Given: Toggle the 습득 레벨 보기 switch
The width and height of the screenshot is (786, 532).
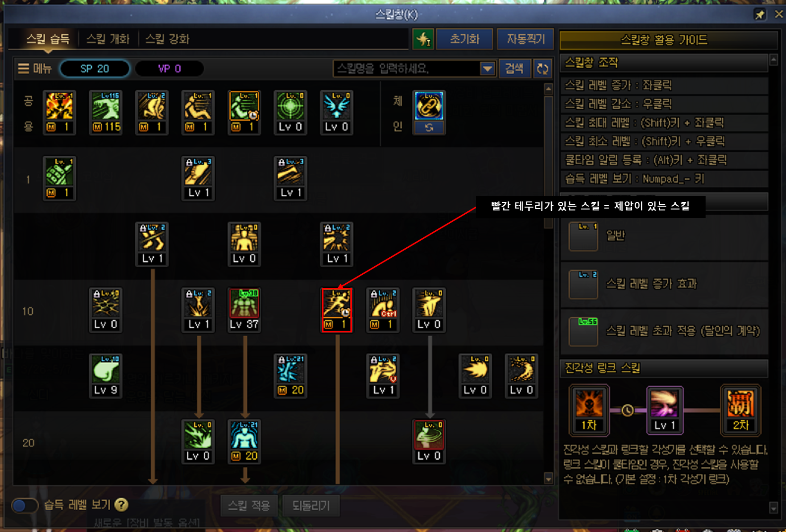Looking at the screenshot, I should [24, 506].
